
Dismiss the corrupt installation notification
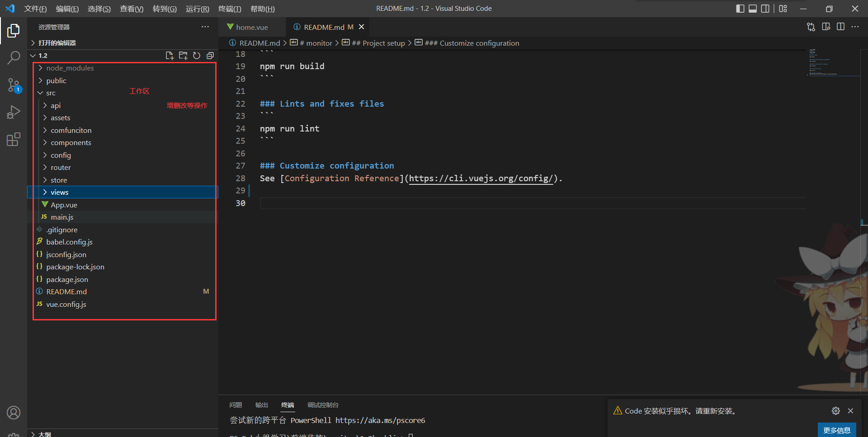click(x=850, y=411)
